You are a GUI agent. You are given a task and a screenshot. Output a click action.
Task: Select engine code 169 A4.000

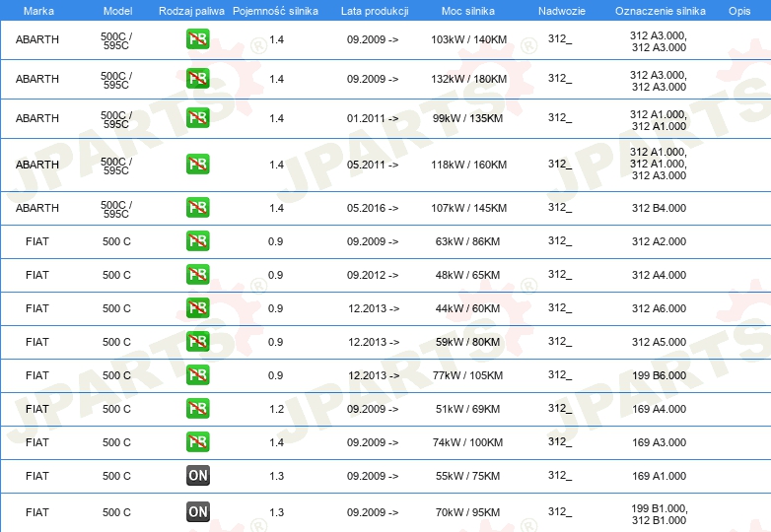(x=659, y=409)
